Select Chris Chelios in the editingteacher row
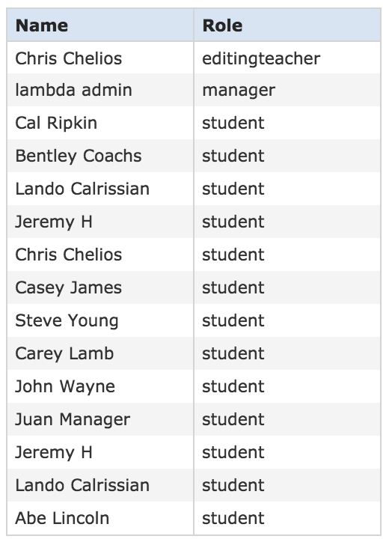 click(x=68, y=58)
